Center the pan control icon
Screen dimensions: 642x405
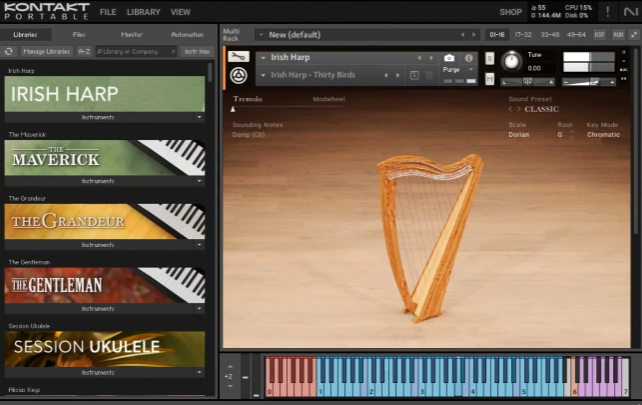tap(527, 82)
